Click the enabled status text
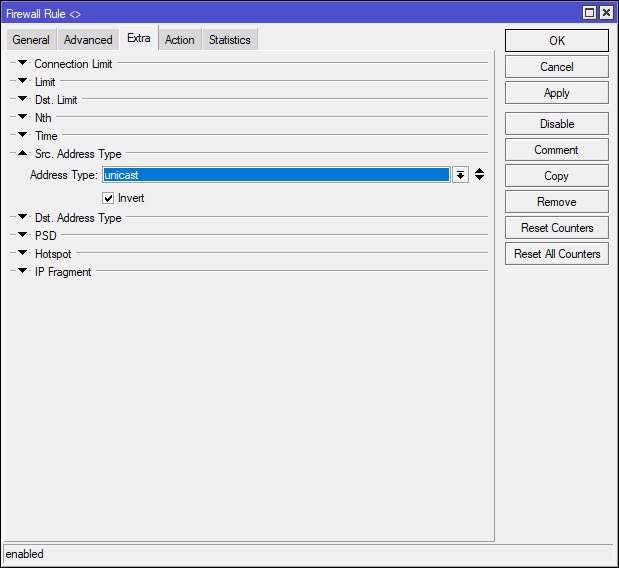The height and width of the screenshot is (568, 619). 24,554
